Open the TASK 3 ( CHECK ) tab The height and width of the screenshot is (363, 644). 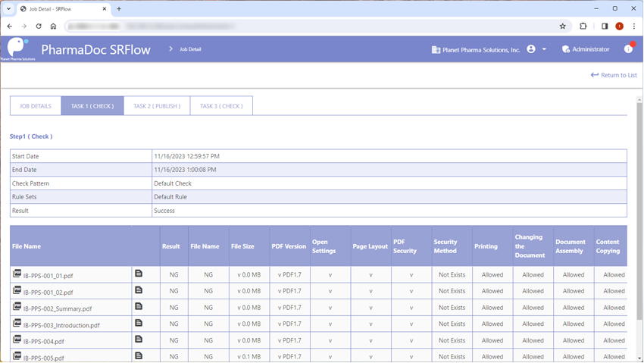[x=221, y=106]
